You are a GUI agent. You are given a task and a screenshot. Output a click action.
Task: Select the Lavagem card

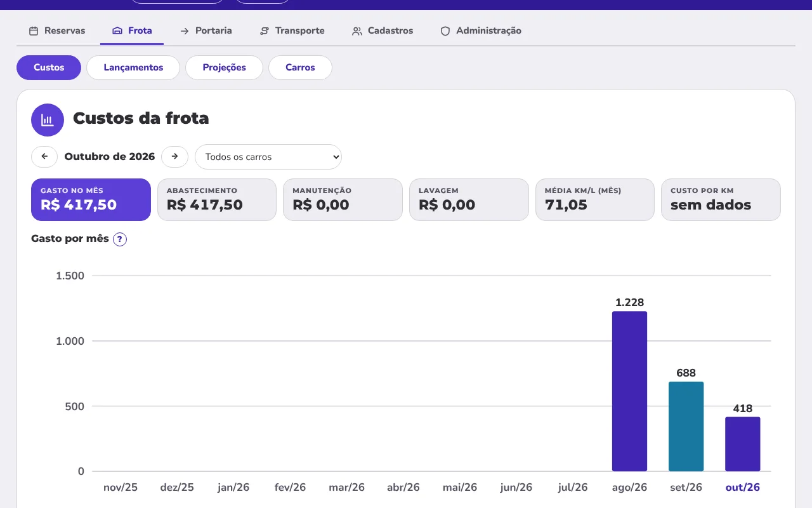tap(469, 199)
